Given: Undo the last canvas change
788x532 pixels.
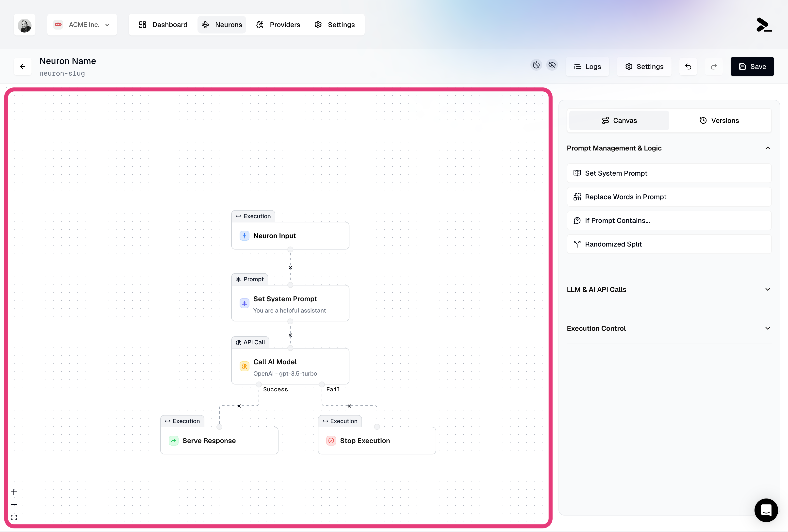Looking at the screenshot, I should click(688, 66).
